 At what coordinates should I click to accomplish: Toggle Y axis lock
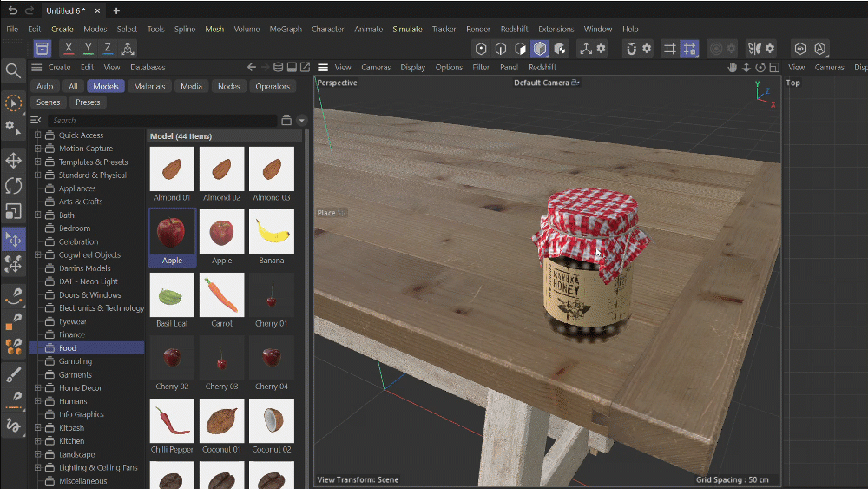[88, 48]
